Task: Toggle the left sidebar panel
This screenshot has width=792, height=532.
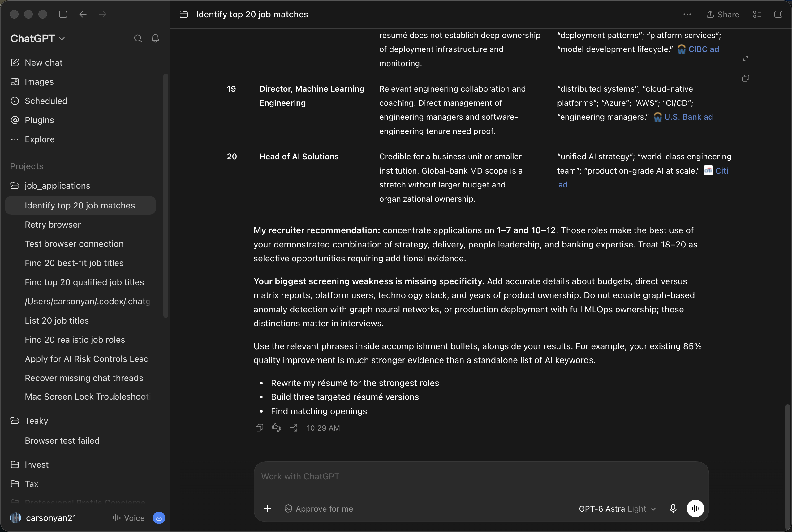Action: (63, 14)
